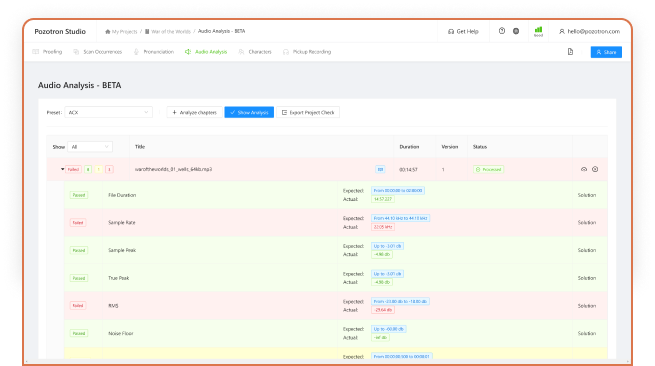Click Export Project Check button
This screenshot has width=655, height=366.
(308, 112)
